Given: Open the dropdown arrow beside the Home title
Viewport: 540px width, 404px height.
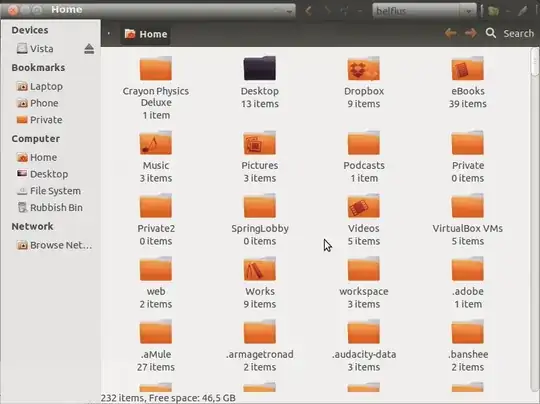Looking at the screenshot, I should pos(289,11).
